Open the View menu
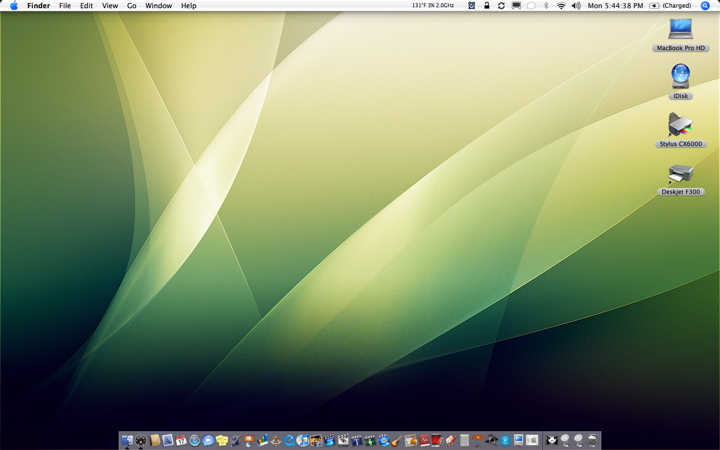Screen dimensions: 720x450 pos(110,6)
